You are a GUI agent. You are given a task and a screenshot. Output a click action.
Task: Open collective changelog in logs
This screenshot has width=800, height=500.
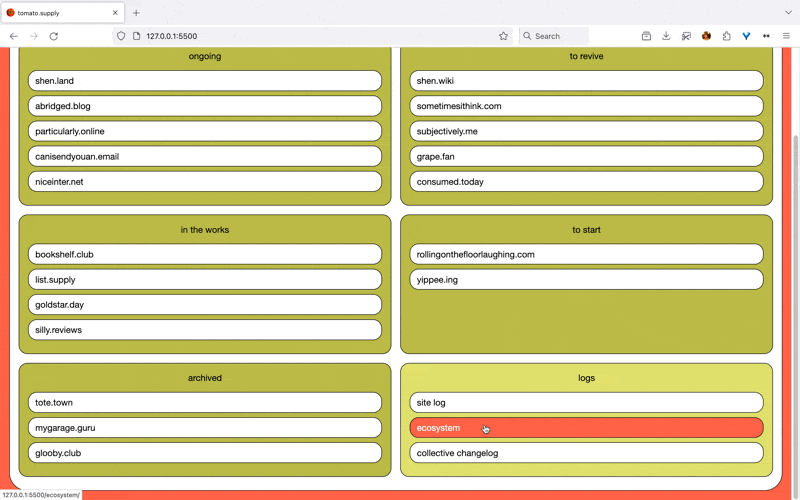click(x=586, y=453)
